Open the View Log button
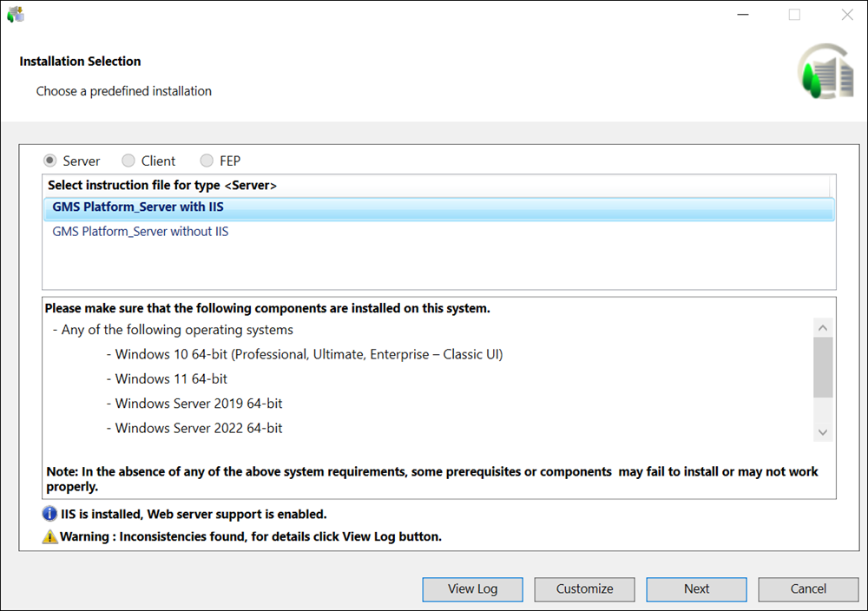The width and height of the screenshot is (868, 611). pyautogui.click(x=472, y=589)
